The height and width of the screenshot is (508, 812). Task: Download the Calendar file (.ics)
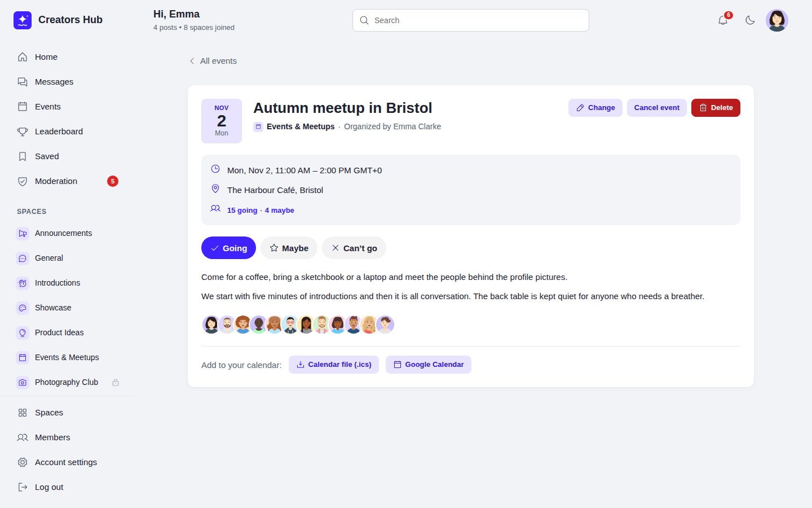(x=334, y=365)
